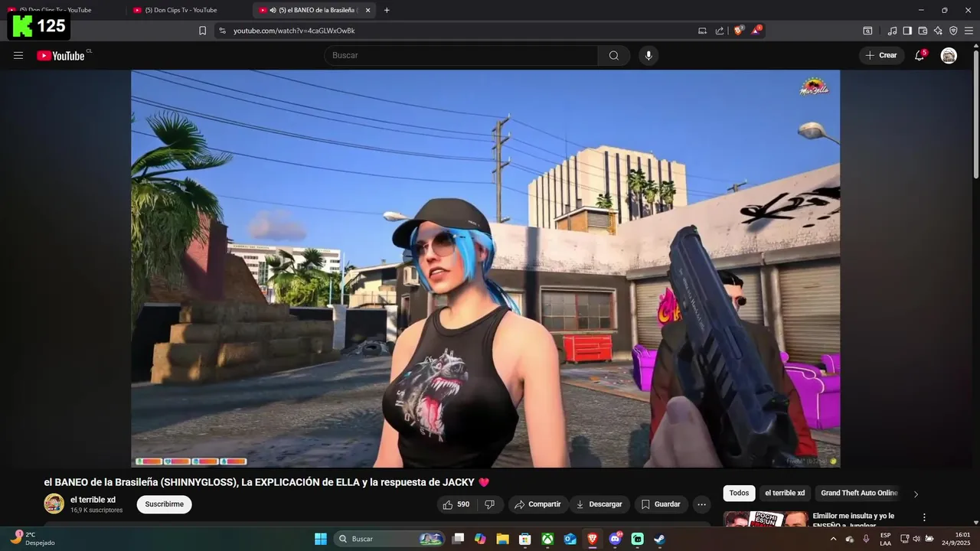The width and height of the screenshot is (980, 551).
Task: Open the browser main menu
Action: (x=969, y=31)
